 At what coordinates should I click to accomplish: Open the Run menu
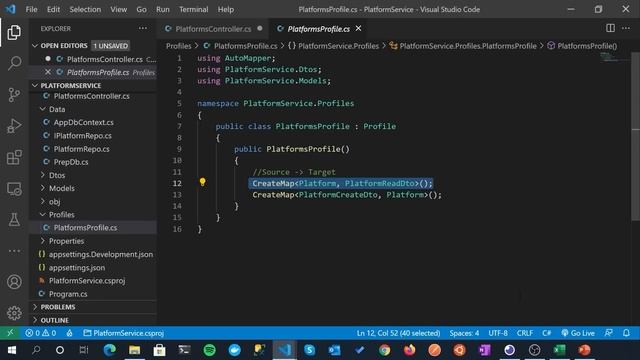[162, 9]
